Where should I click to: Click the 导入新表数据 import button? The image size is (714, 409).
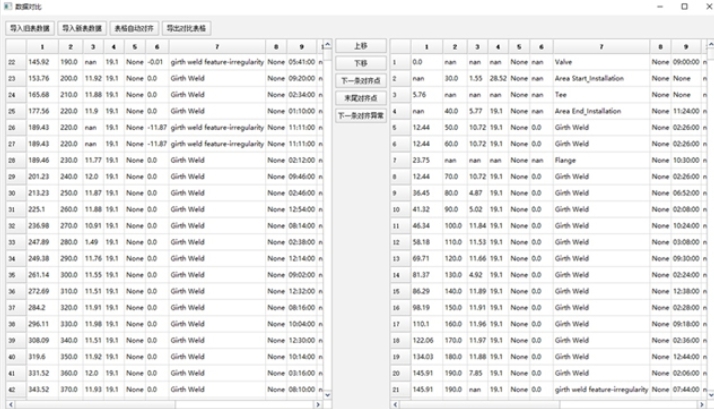(x=81, y=29)
